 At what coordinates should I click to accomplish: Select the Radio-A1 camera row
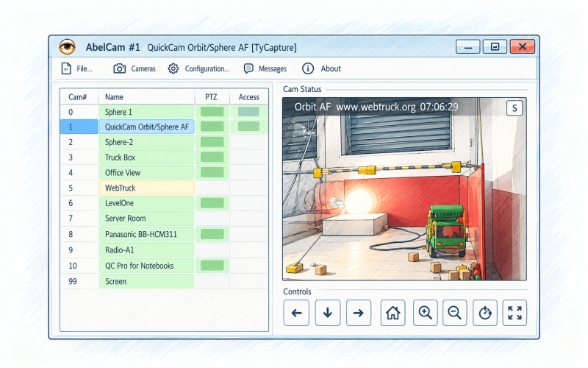click(164, 250)
